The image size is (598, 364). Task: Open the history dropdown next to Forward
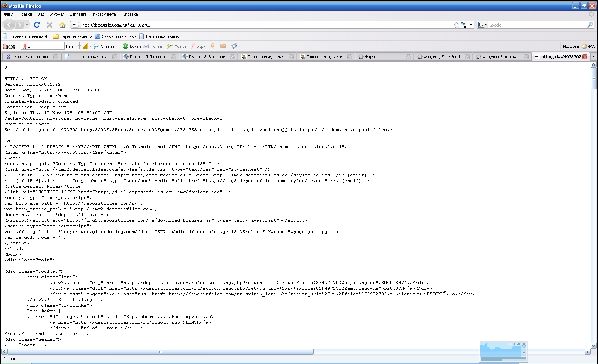coord(27,25)
